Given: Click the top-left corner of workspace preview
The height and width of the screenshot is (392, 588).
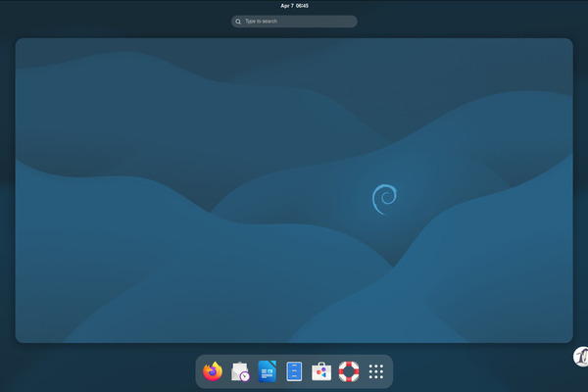Looking at the screenshot, I should 22,44.
